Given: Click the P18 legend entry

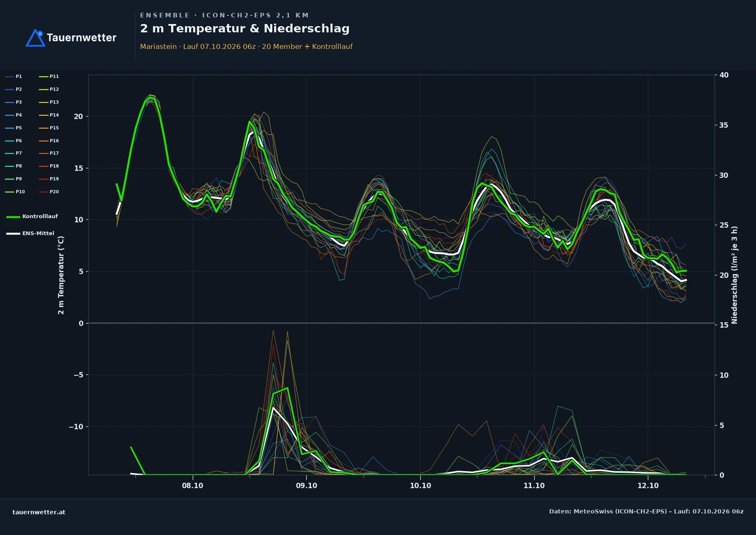Looking at the screenshot, I should point(49,166).
